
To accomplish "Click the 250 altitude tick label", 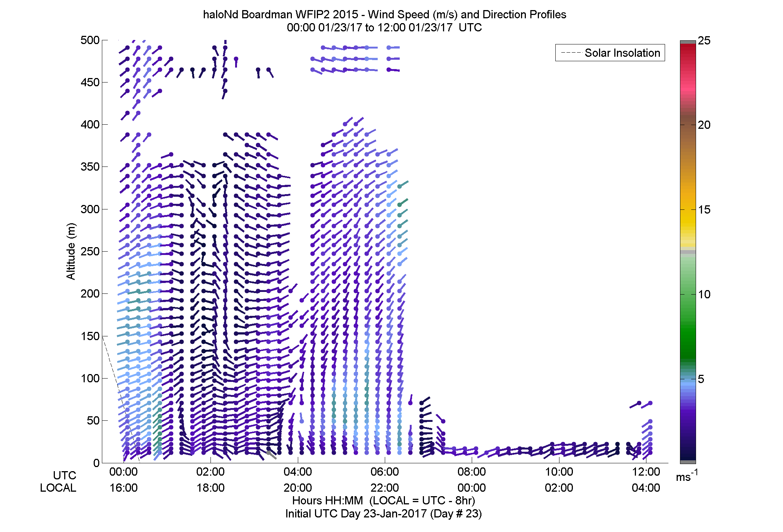I will click(90, 251).
